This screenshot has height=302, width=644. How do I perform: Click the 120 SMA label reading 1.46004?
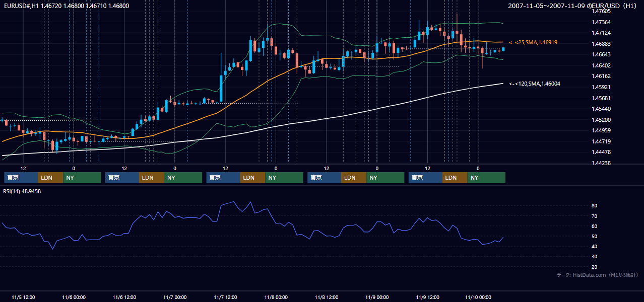(x=535, y=84)
